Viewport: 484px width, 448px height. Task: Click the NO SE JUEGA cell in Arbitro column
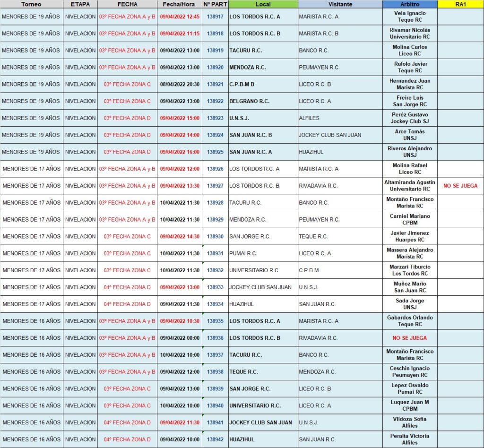(409, 338)
